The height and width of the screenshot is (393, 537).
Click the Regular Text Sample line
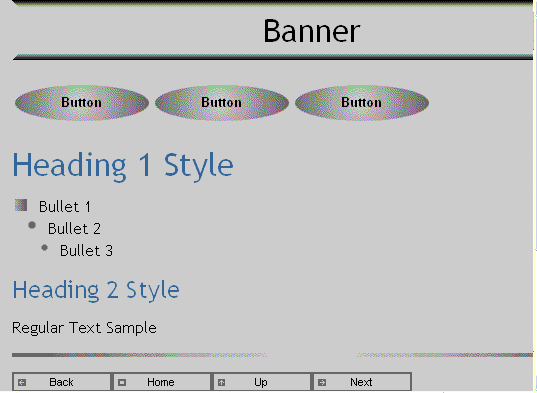pos(84,328)
